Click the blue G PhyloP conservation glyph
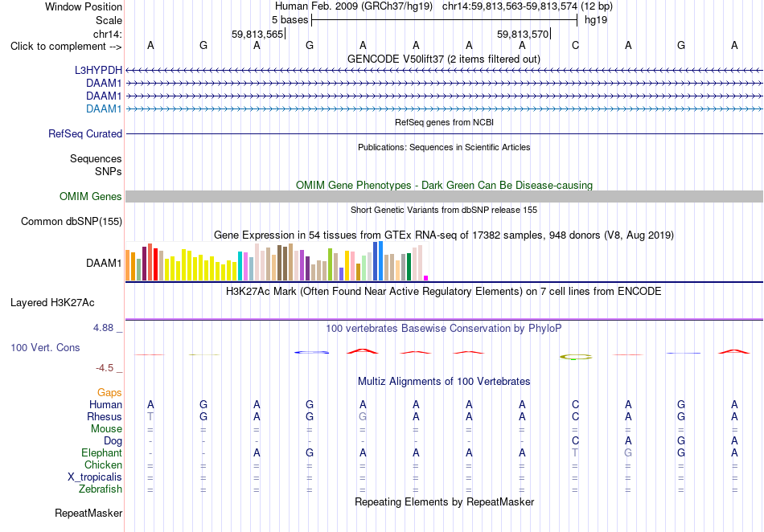 (x=311, y=353)
